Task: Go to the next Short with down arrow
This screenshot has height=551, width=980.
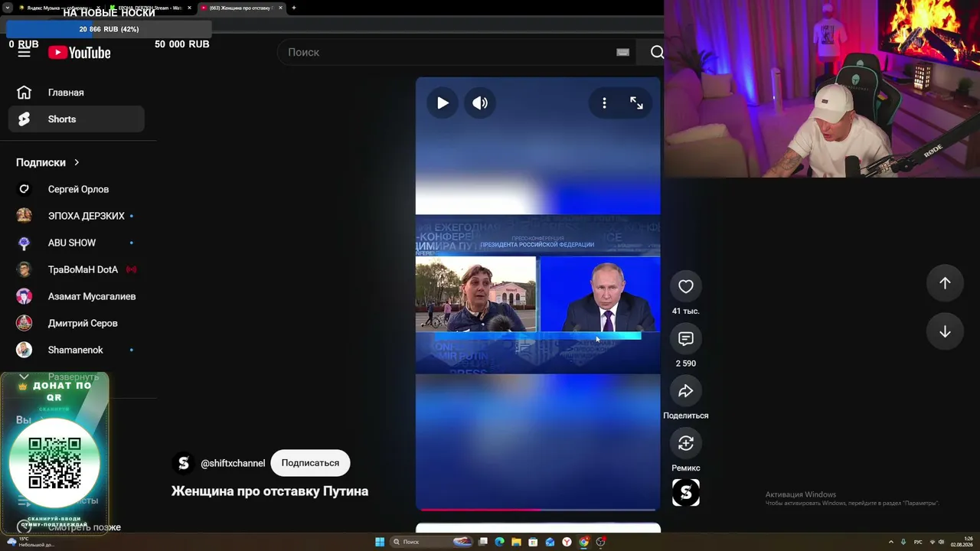Action: [x=945, y=331]
